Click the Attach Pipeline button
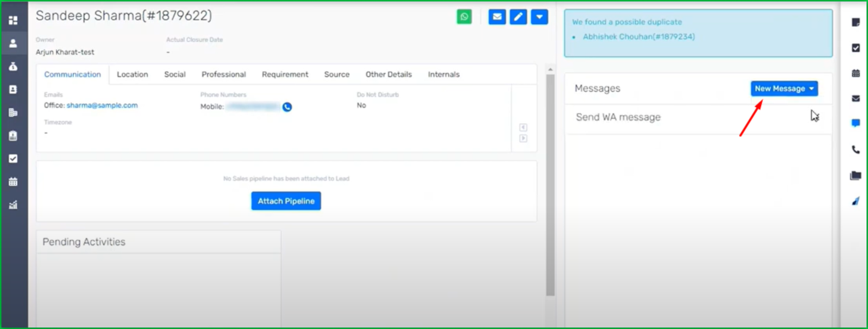The image size is (868, 329). 286,201
